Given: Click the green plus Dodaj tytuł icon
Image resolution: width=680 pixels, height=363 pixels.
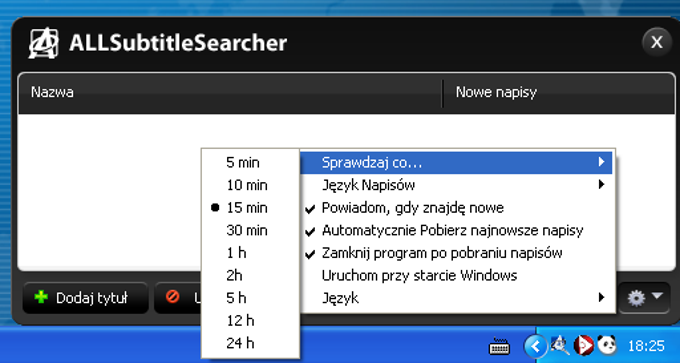Looking at the screenshot, I should pos(41,298).
